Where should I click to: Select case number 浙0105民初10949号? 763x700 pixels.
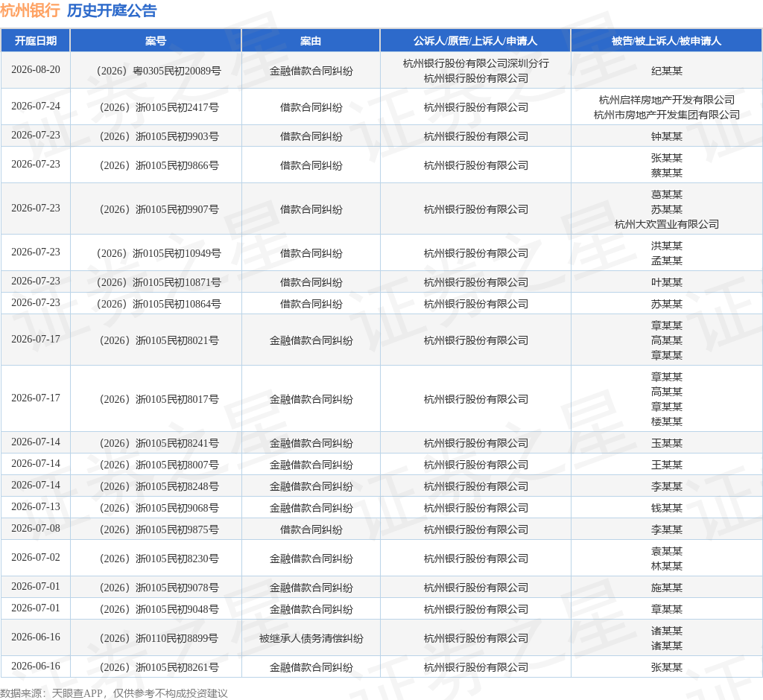pyautogui.click(x=159, y=253)
